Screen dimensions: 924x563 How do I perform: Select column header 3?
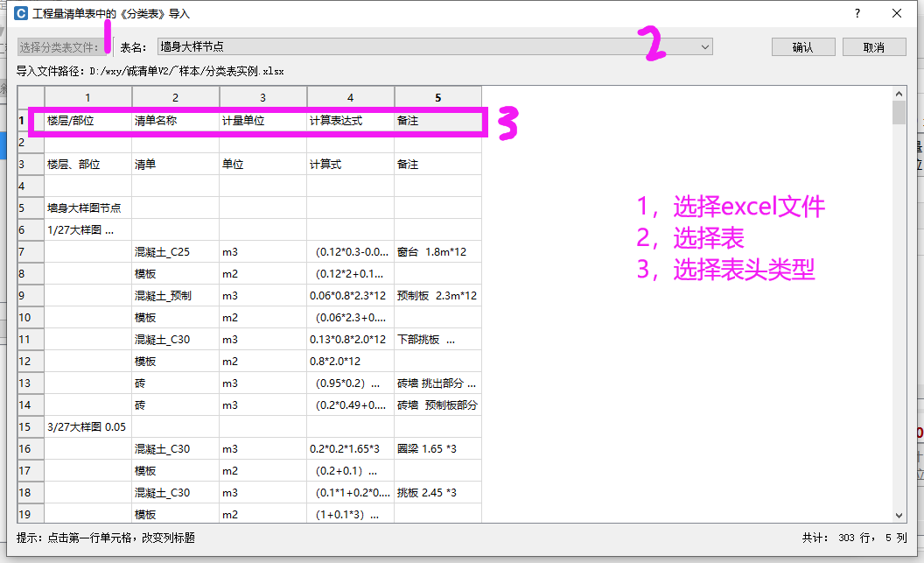pyautogui.click(x=262, y=97)
